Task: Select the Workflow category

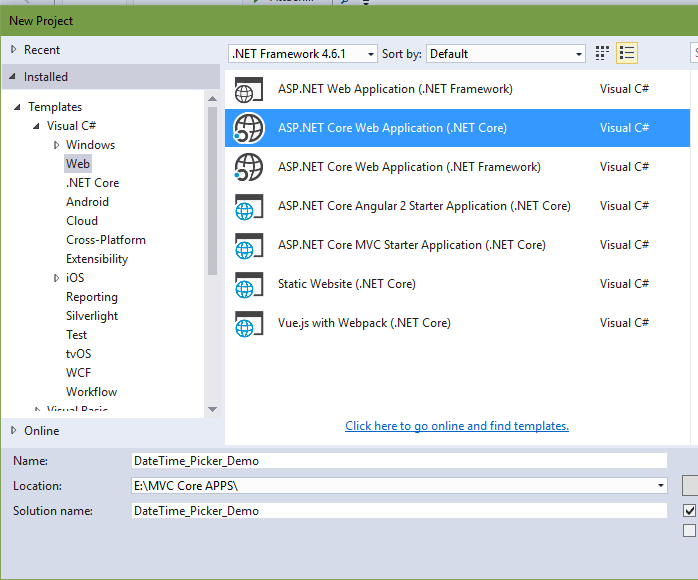Action: tap(91, 392)
